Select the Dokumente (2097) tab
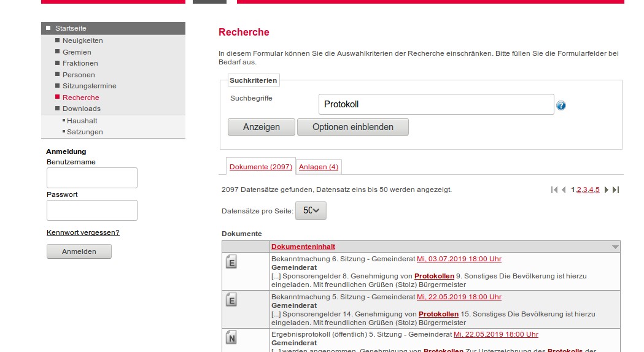Viewport: 644px width, 352px height. 260,167
